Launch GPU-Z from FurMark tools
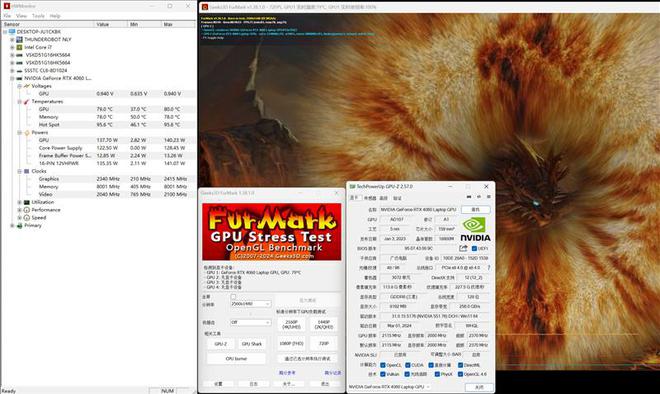Image resolution: width=660 pixels, height=394 pixels. point(221,344)
